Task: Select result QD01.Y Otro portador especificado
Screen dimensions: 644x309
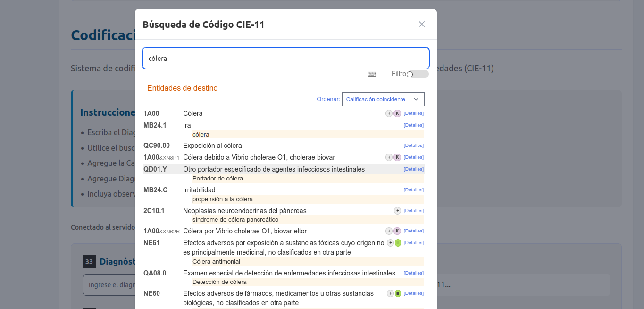Action: click(x=274, y=169)
